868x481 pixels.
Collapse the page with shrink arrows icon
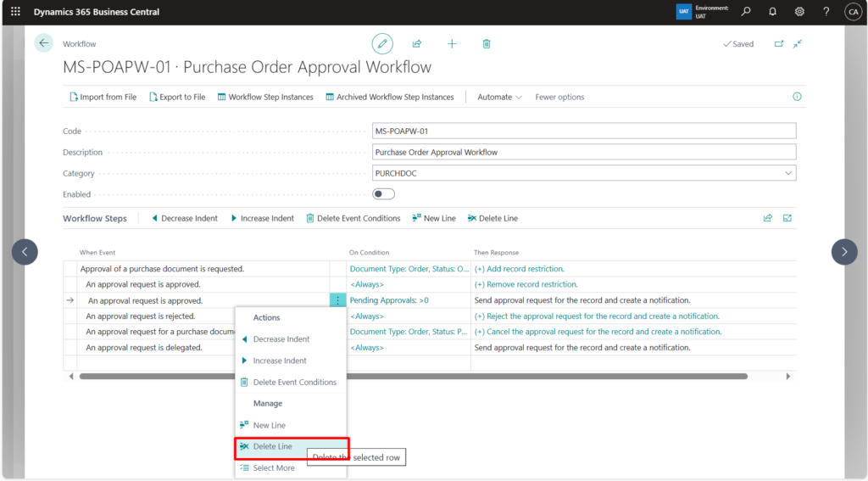[798, 44]
